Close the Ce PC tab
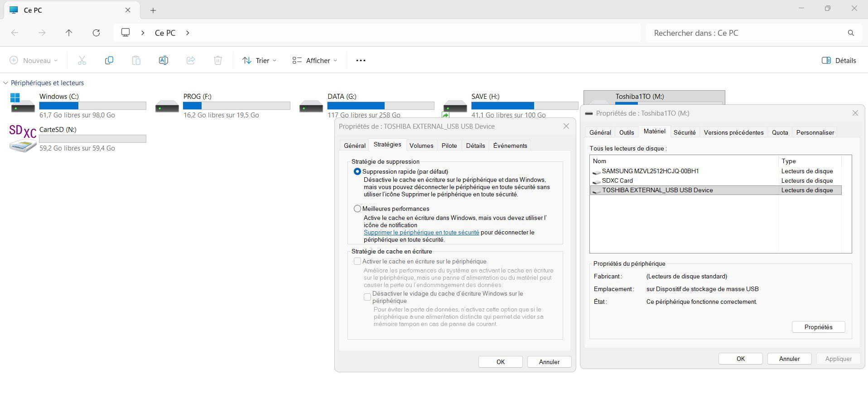This screenshot has height=404, width=868. point(128,10)
